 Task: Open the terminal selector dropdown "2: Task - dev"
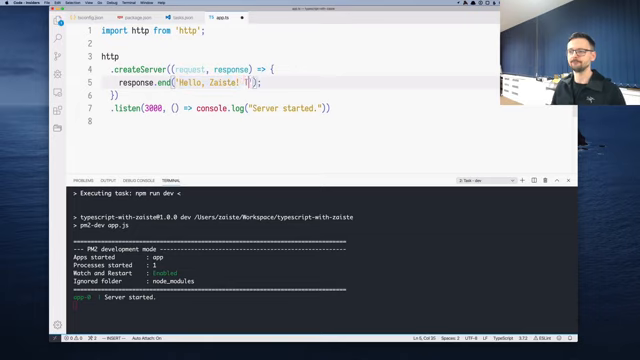pos(486,180)
